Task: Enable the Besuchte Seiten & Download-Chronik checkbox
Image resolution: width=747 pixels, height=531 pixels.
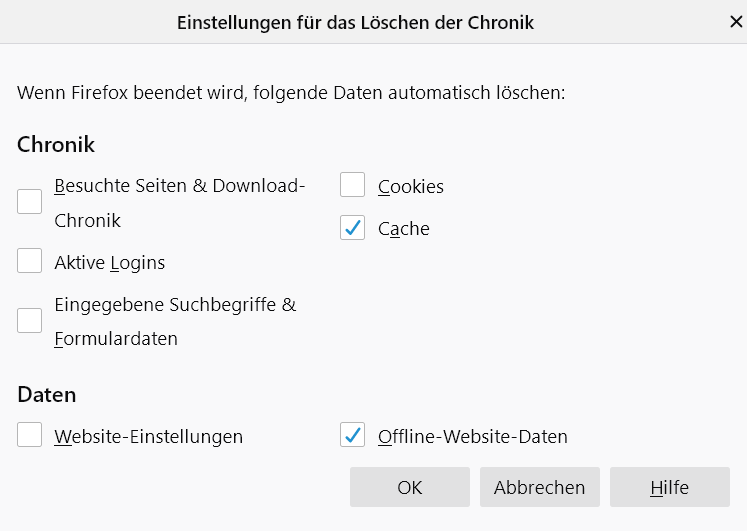Action: (x=30, y=202)
